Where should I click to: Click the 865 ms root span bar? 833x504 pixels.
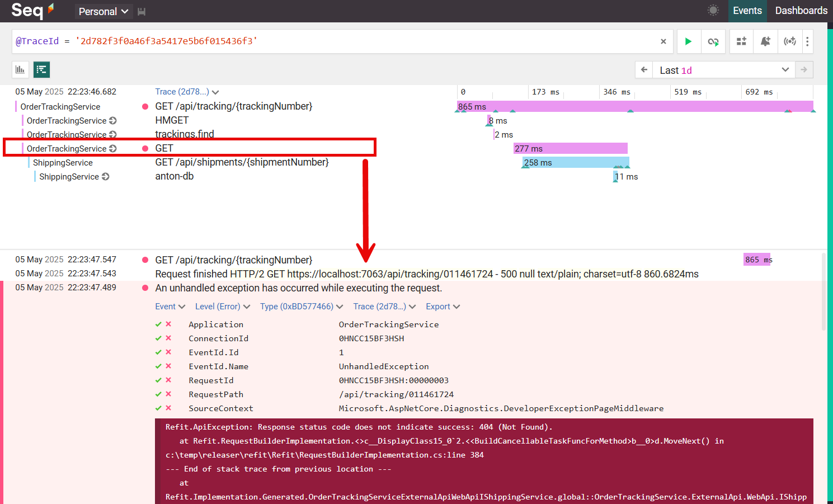point(635,106)
